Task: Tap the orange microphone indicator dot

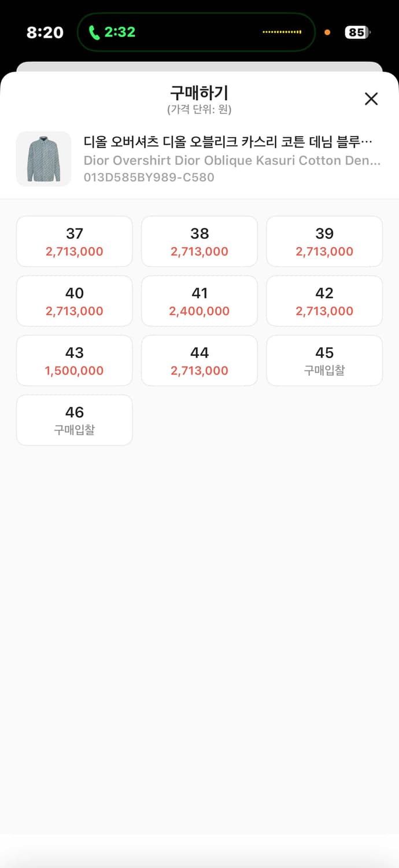Action: coord(327,32)
